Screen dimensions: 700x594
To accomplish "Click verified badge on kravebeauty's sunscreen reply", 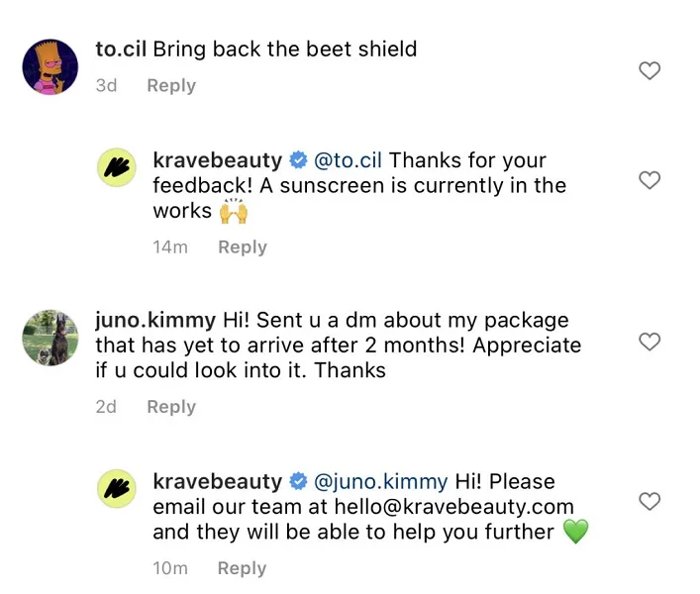I will (298, 160).
